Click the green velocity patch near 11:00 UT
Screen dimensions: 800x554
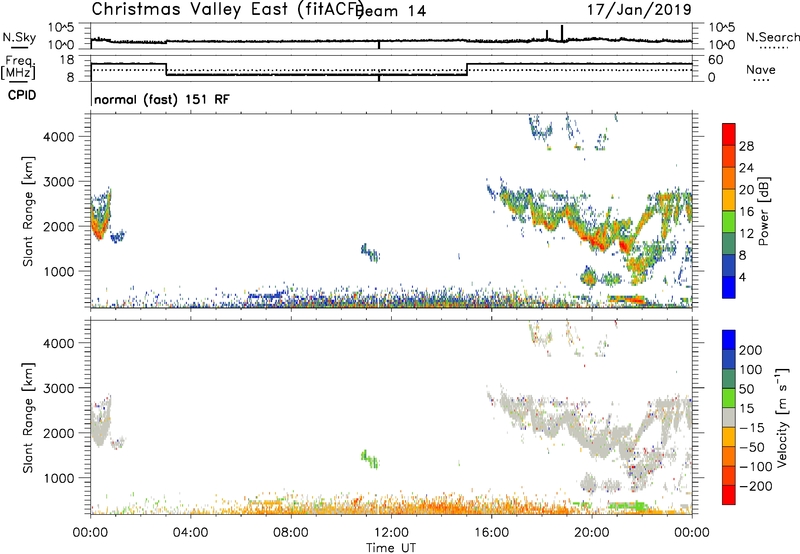[x=369, y=459]
